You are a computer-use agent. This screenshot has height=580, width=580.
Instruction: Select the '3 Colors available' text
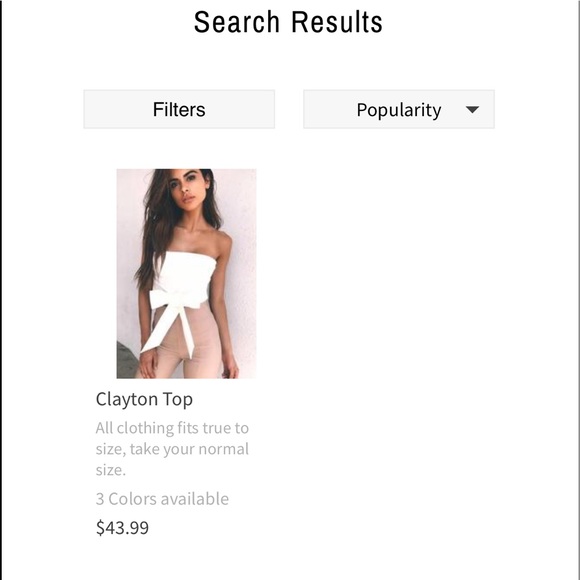[162, 499]
